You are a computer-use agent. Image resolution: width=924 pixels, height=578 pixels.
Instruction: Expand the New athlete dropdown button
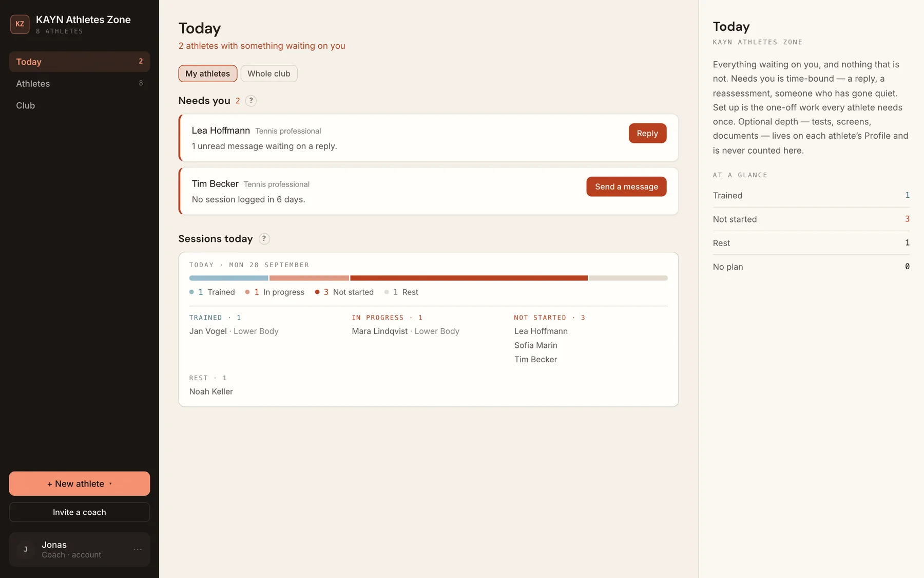80,483
